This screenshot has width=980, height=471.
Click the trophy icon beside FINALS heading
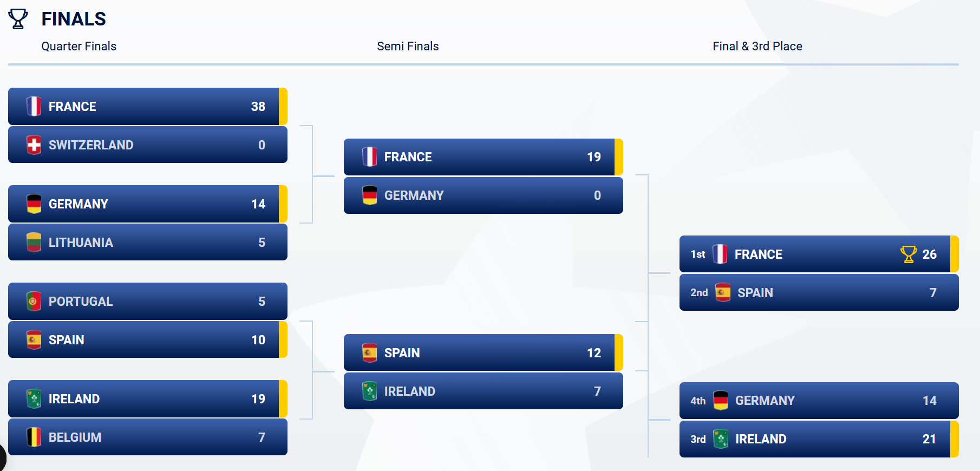[x=18, y=19]
